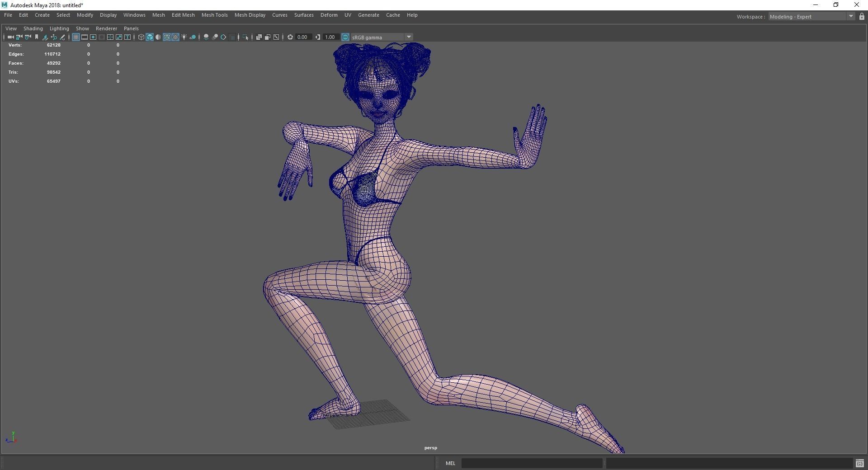
Task: Click the Film Gate icon
Action: coord(85,37)
